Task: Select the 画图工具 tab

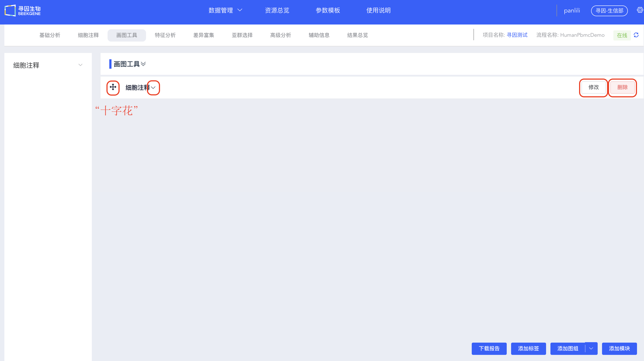Action: [x=127, y=35]
